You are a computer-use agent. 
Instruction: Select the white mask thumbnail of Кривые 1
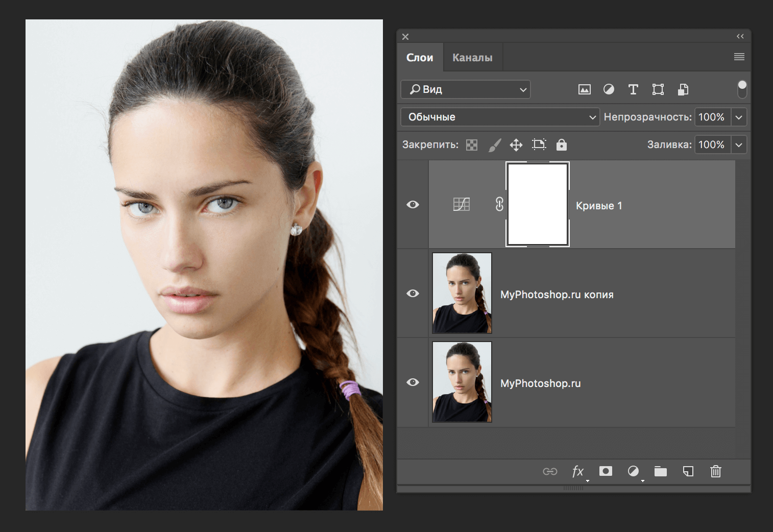click(x=538, y=204)
